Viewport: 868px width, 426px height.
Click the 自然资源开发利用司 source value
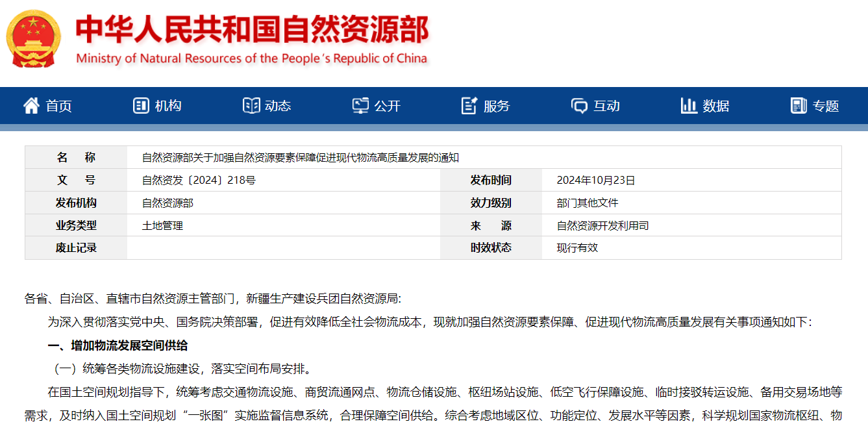(x=602, y=226)
